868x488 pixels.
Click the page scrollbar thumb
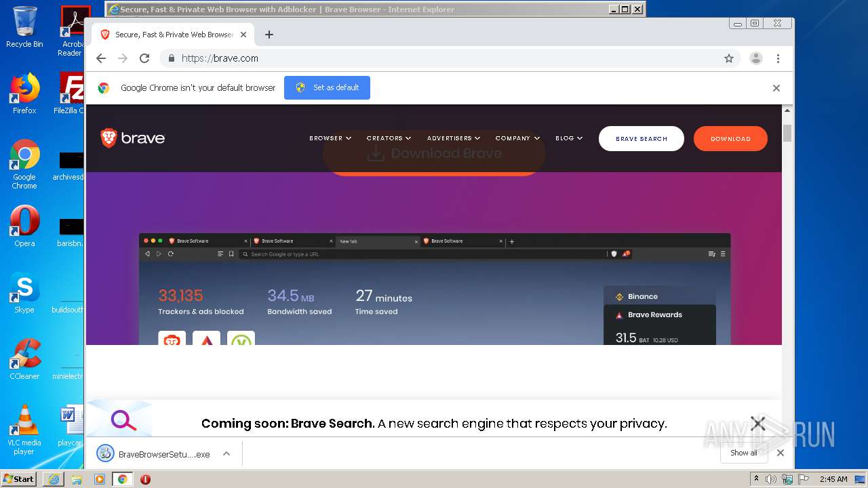[x=787, y=133]
